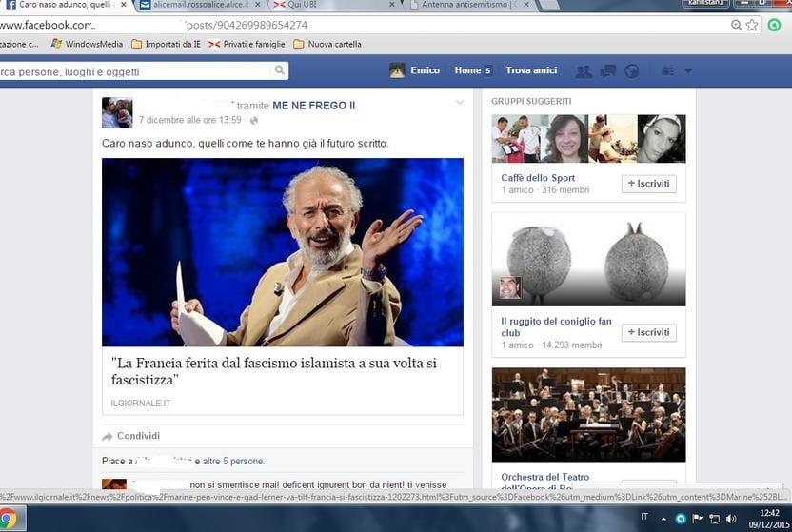Show hidden system tray icons
The height and width of the screenshot is (532, 792).
pyautogui.click(x=663, y=519)
